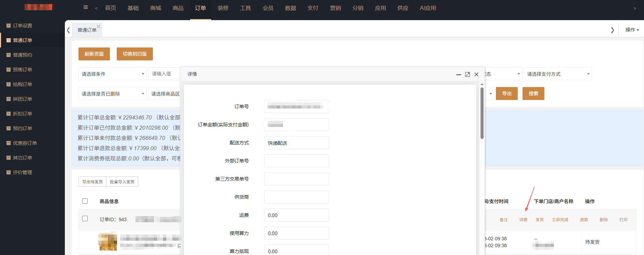This screenshot has height=255, width=644.
Task: Click the 导出 button
Action: coord(506,94)
